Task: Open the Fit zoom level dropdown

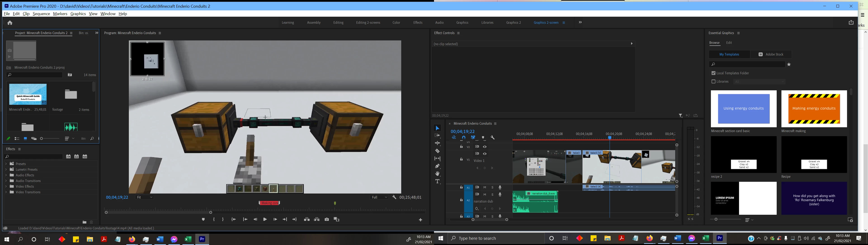Action: tap(145, 197)
